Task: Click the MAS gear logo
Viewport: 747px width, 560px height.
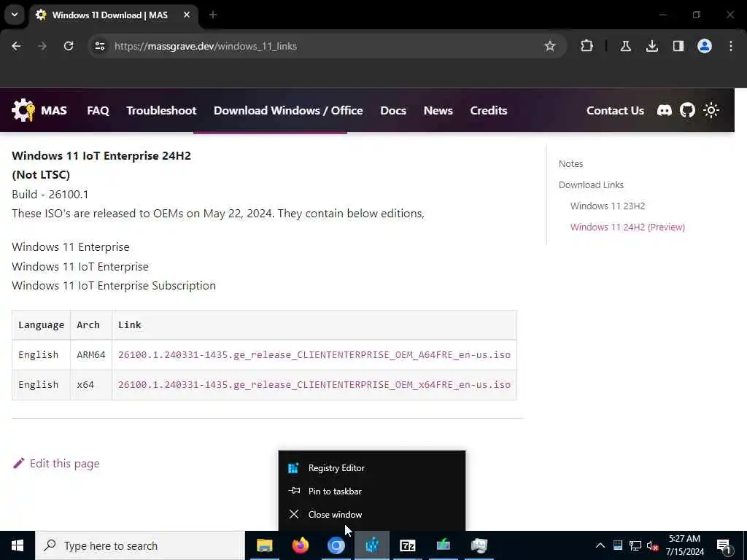Action: 23,111
